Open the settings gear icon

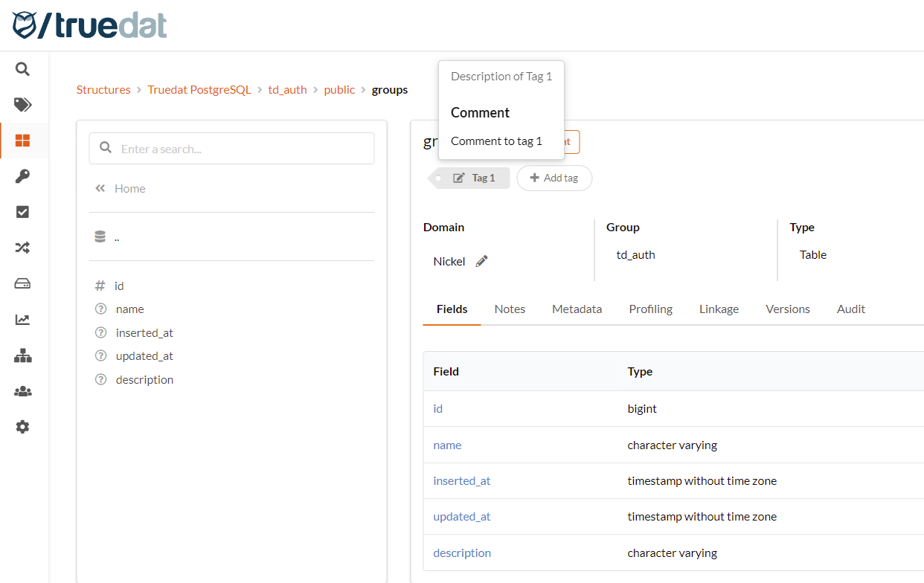point(23,426)
